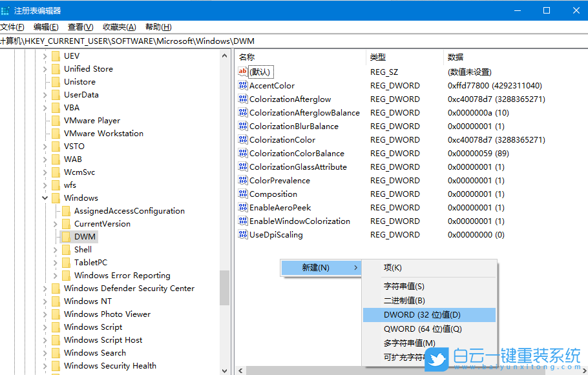
Task: Expand the CurrentVersion tree node
Action: coord(56,223)
